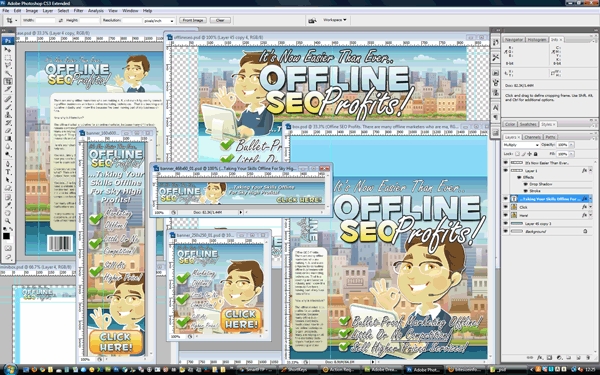Toggle Quick Mask mode icon
Viewport: 600px width, 375px height.
pos(7,248)
